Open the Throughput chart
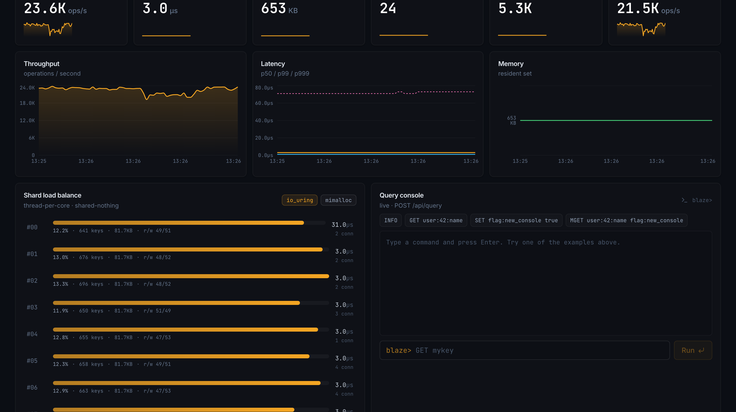The width and height of the screenshot is (736, 412). click(131, 114)
